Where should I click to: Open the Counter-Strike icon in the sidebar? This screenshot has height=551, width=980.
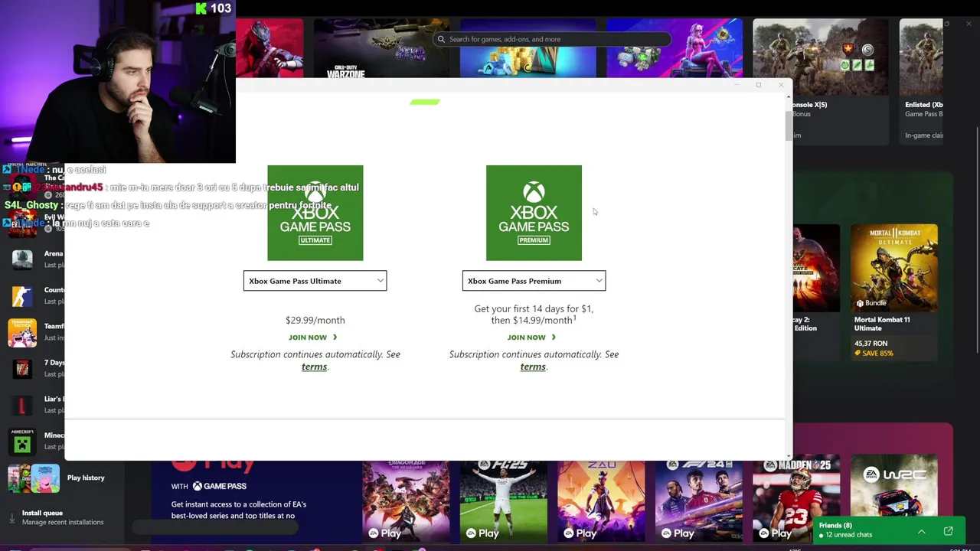22,296
